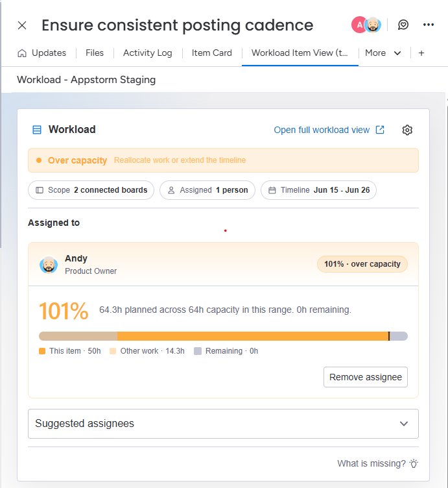Click the orange 'This item' legend swatch
The height and width of the screenshot is (488, 448).
[x=42, y=351]
